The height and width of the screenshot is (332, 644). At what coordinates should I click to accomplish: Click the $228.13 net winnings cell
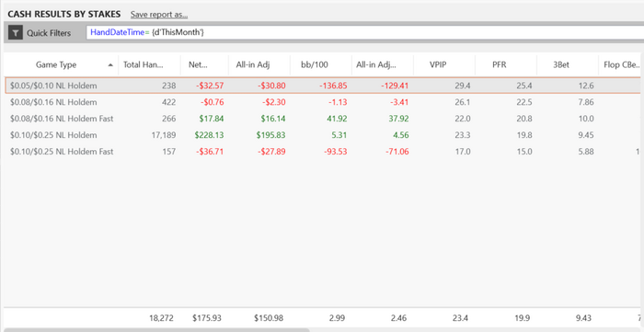(x=208, y=135)
